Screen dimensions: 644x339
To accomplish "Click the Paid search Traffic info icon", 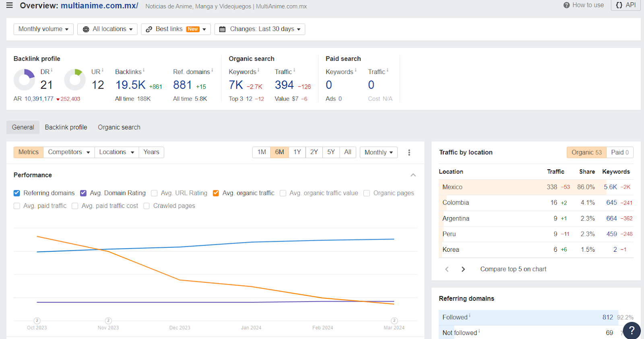I will coord(387,70).
